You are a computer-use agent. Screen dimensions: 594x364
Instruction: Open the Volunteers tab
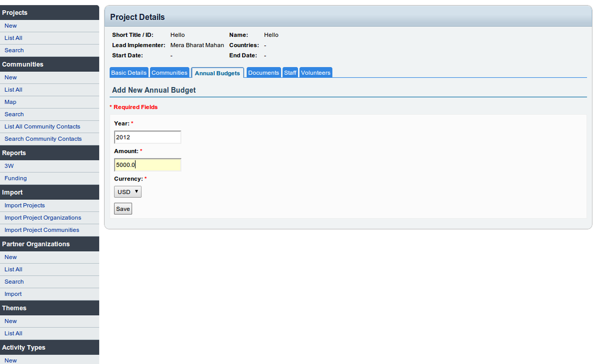(x=316, y=73)
